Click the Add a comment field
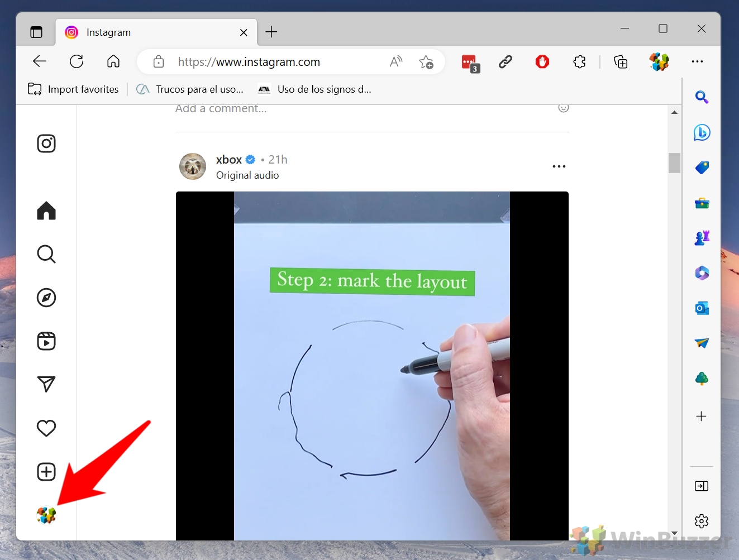The height and width of the screenshot is (560, 739). click(221, 108)
